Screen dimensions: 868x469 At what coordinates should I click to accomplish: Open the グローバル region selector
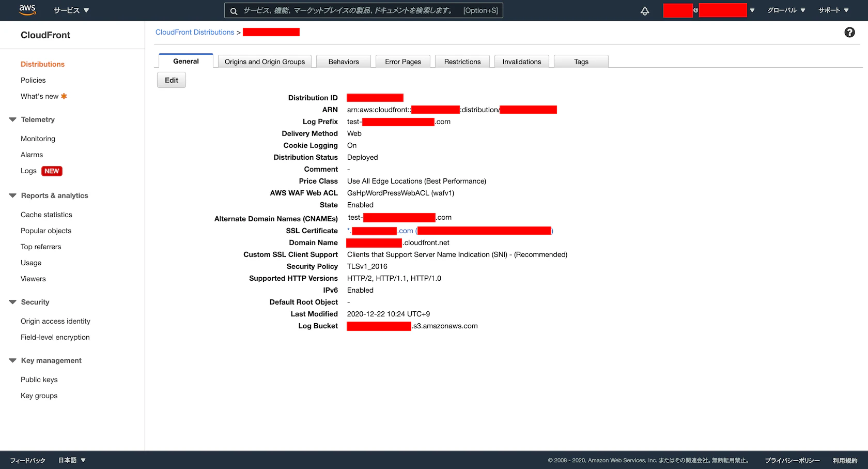click(x=786, y=10)
